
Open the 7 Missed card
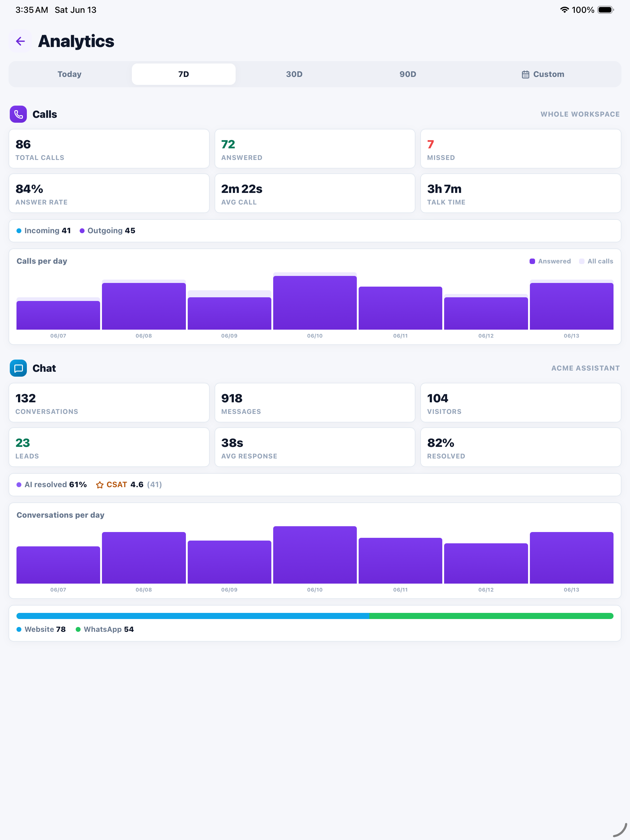[x=521, y=149]
